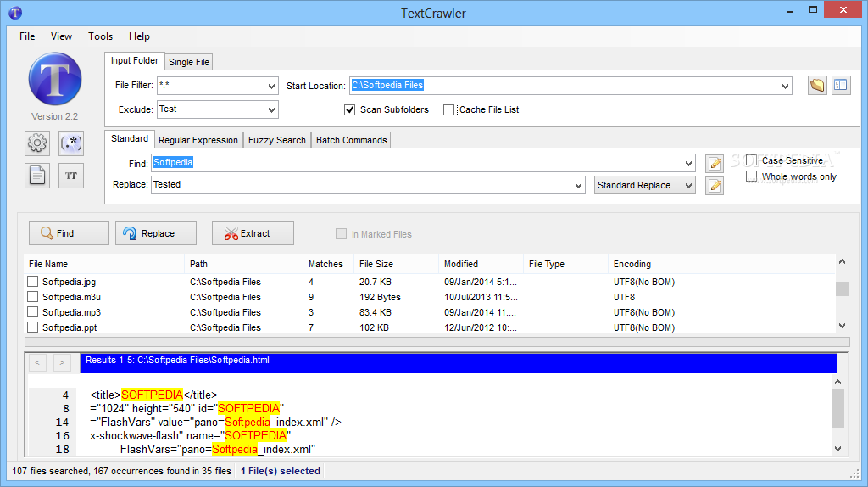
Task: Sort by File Name column header
Action: click(x=104, y=264)
